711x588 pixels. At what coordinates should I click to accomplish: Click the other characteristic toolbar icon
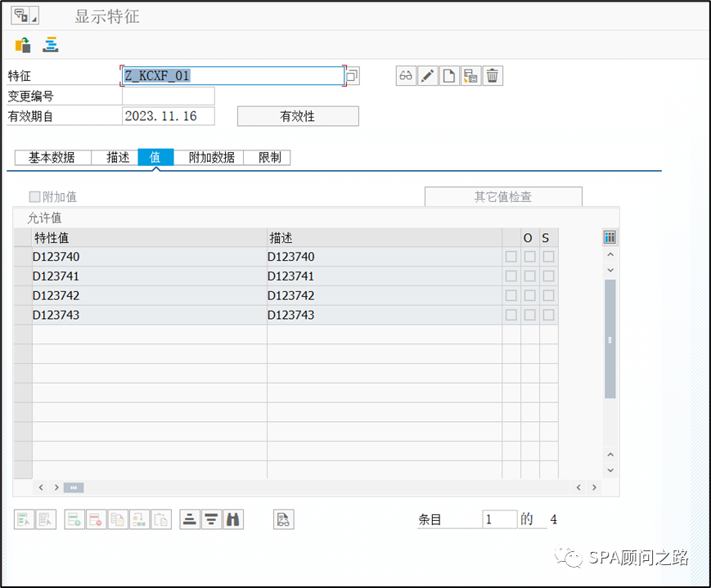click(23, 45)
